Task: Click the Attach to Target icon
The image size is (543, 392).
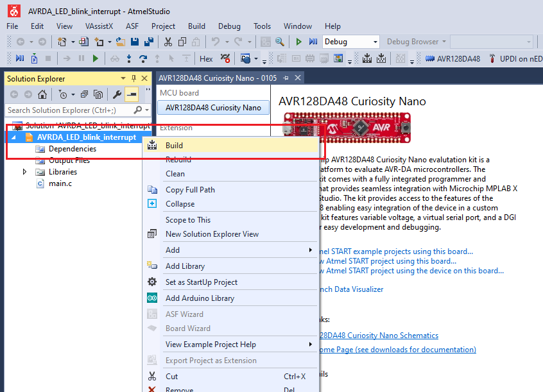Action: pyautogui.click(x=34, y=58)
